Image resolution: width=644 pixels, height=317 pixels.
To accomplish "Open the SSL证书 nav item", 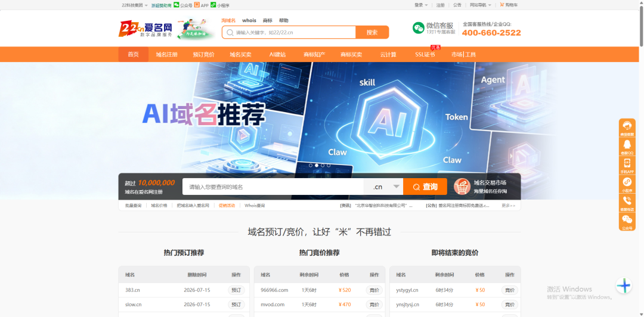I will 425,55.
